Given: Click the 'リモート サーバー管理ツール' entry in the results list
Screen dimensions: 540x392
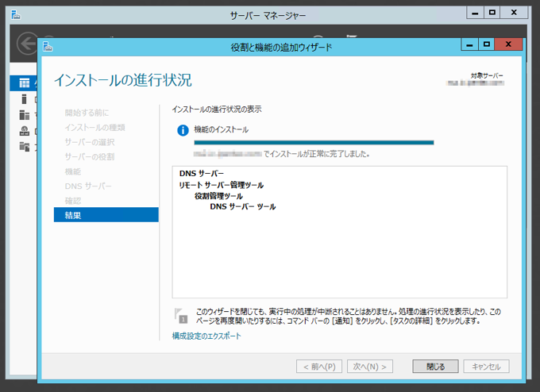Looking at the screenshot, I should 221,185.
